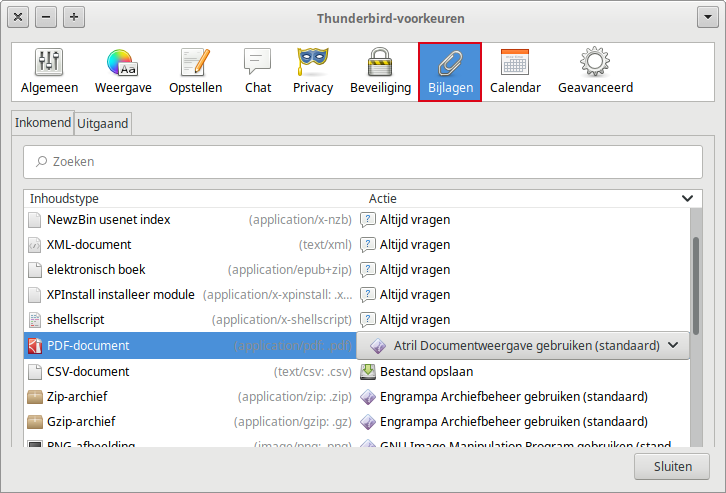The image size is (726, 493).
Task: Click the Engrampa icon in Zip-archief row
Action: pos(368,397)
